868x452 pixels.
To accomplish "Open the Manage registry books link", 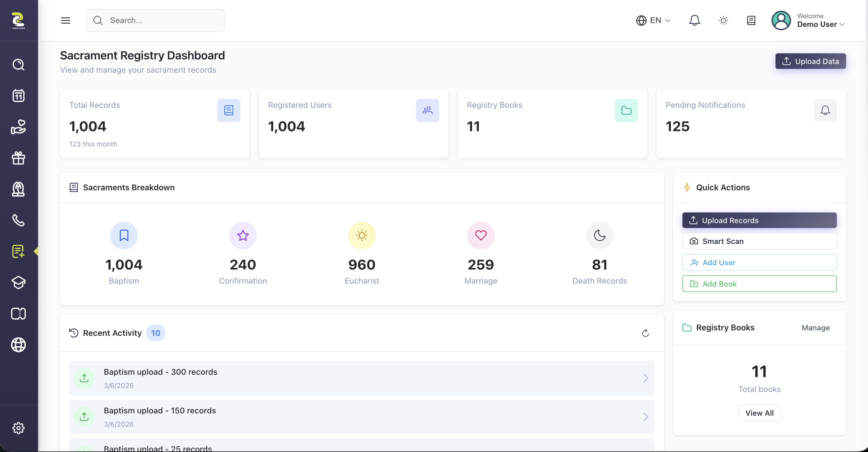I will [x=816, y=328].
